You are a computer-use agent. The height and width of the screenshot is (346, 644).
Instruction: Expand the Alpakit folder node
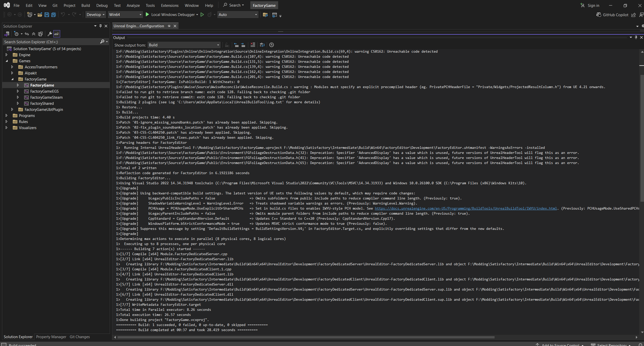[x=12, y=73]
